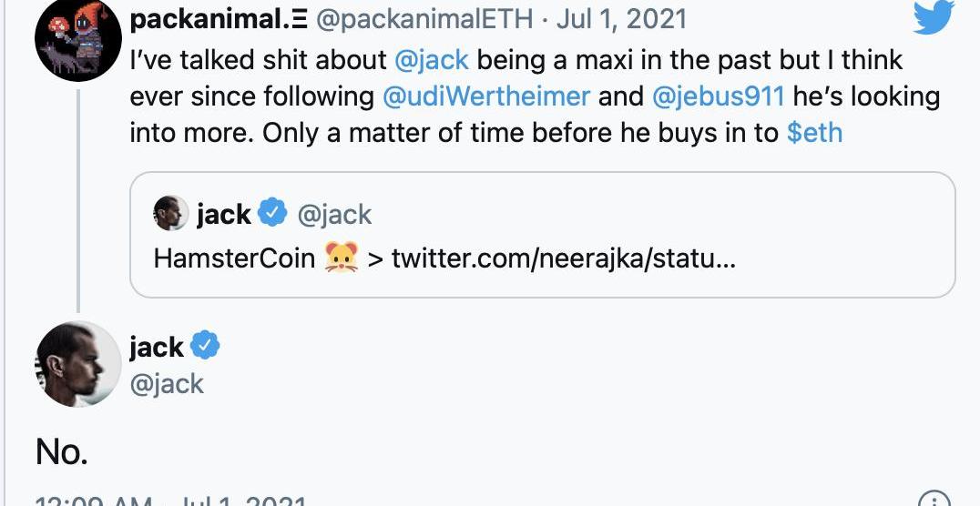The height and width of the screenshot is (506, 980).
Task: Click the hamster emoji in the quoted tweet
Action: [x=341, y=258]
